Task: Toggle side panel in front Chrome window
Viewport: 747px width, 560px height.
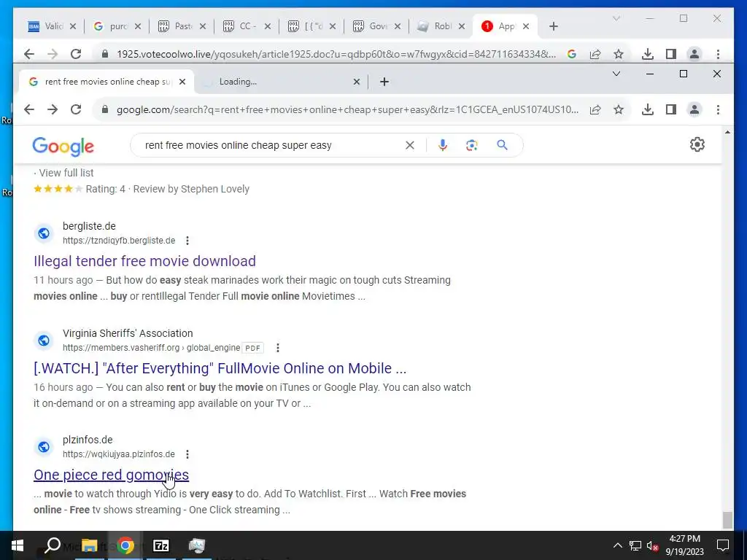Action: 671,109
